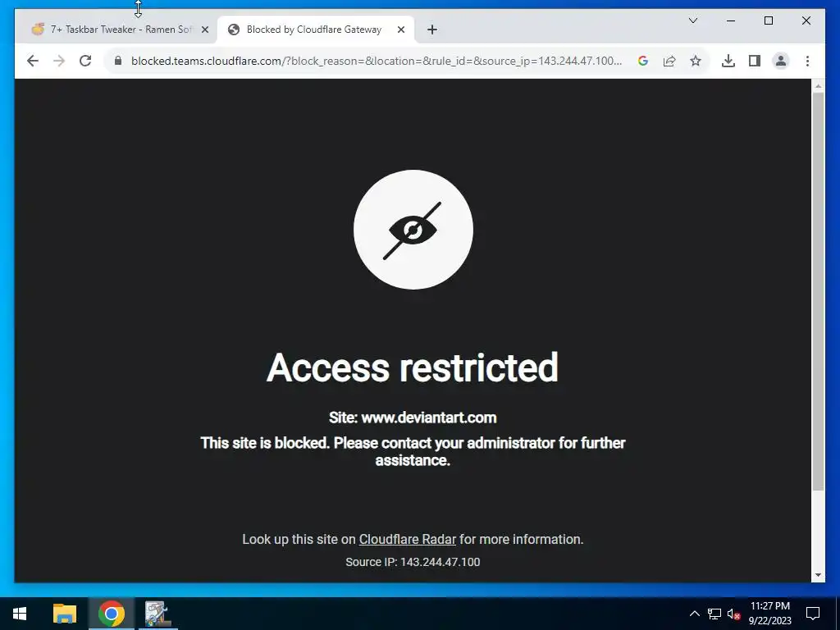Go back to previous page

point(33,61)
